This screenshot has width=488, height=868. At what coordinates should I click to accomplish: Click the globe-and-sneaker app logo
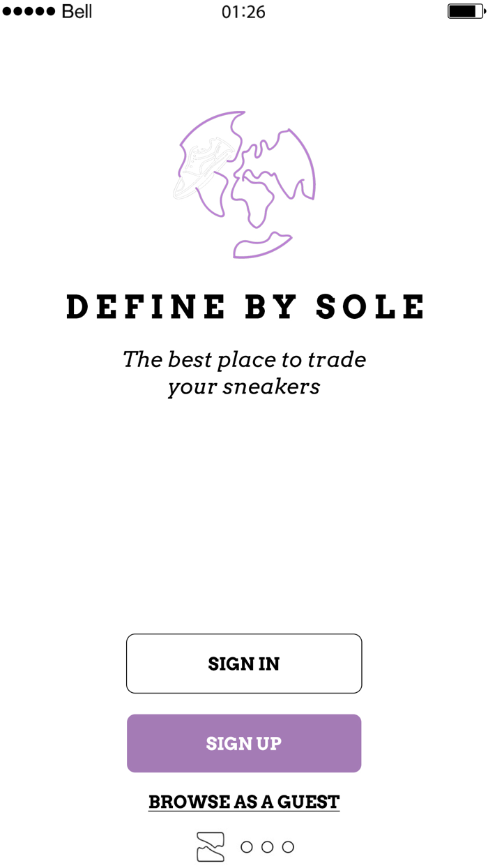click(x=243, y=181)
